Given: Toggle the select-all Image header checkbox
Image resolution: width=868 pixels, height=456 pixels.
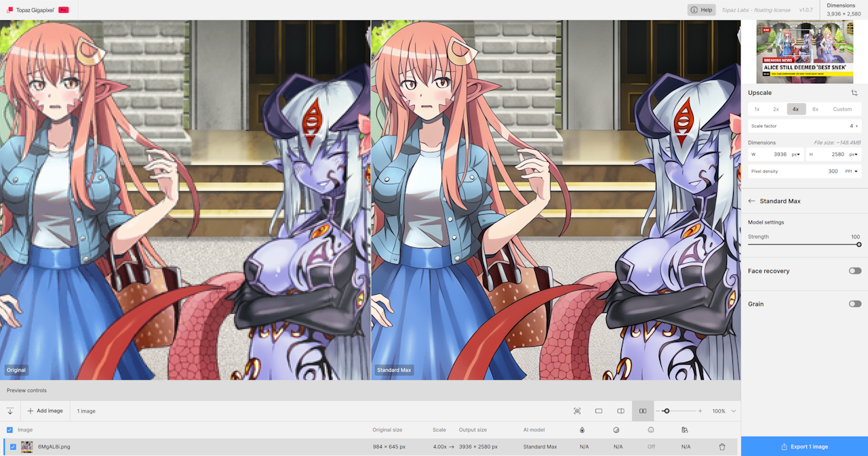Looking at the screenshot, I should (9, 430).
